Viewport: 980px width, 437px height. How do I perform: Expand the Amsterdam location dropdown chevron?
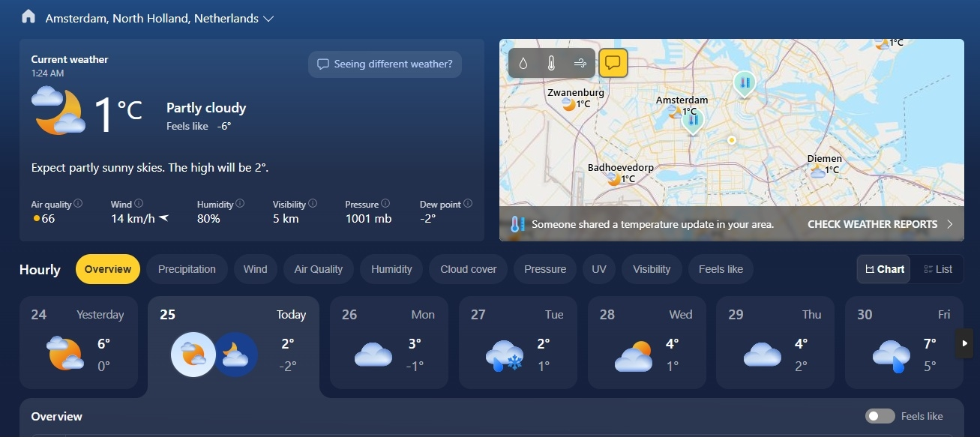point(268,19)
